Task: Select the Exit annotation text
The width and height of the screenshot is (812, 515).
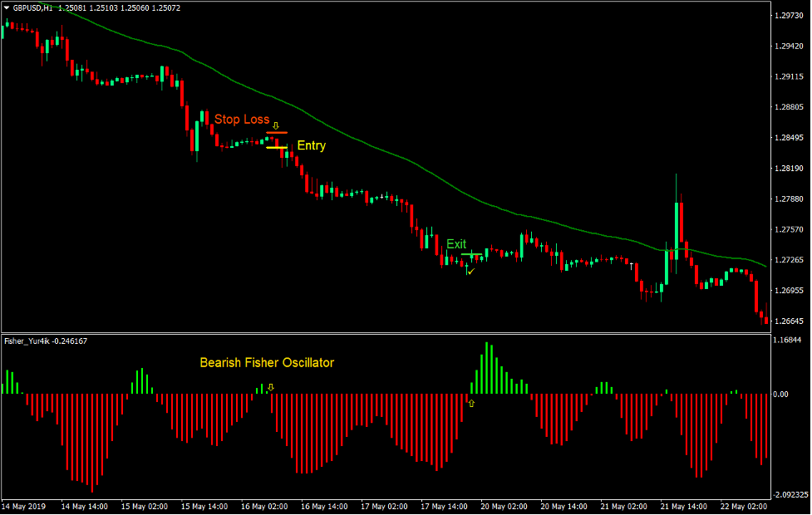Action: click(456, 244)
